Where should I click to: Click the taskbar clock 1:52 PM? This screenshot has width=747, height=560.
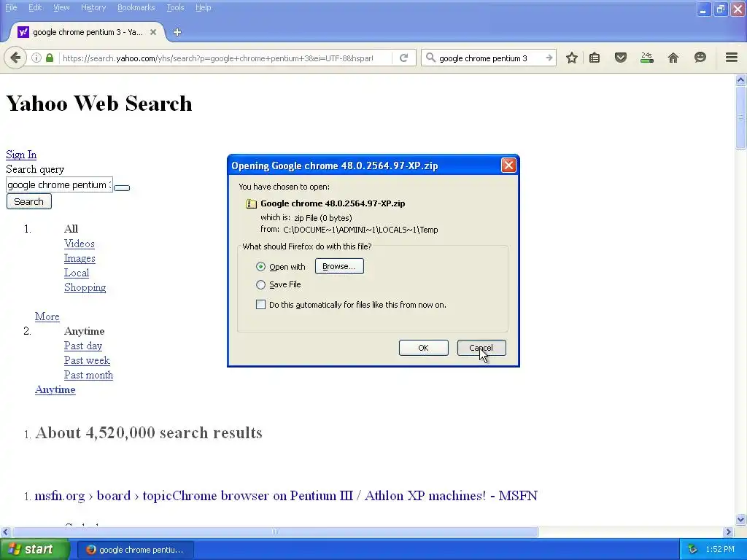[720, 550]
